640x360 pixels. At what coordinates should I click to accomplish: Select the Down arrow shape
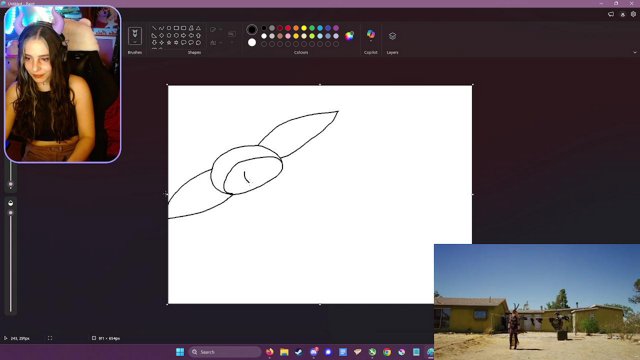(x=154, y=42)
